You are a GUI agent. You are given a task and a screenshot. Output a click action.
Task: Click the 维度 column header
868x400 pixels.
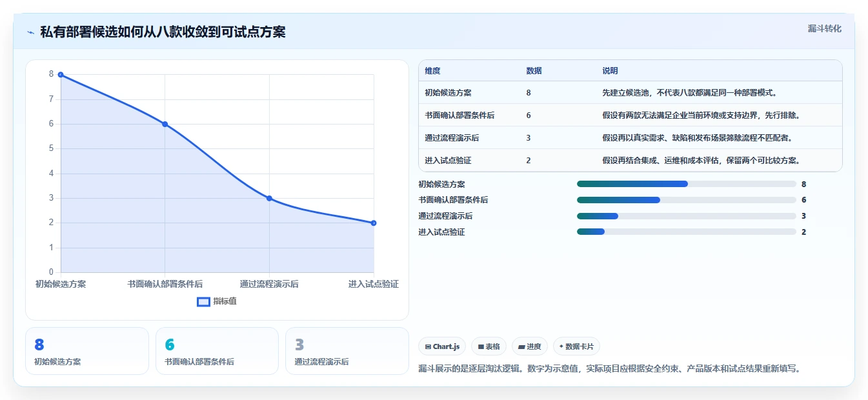click(x=432, y=71)
